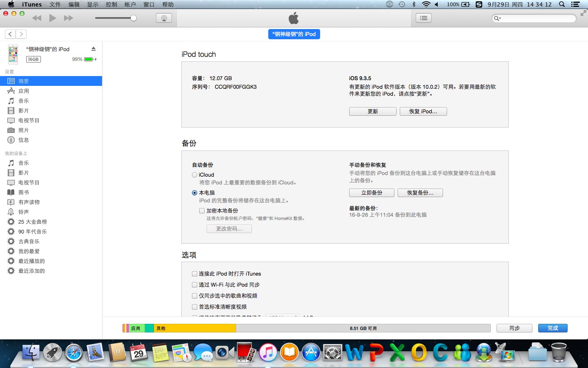The width and height of the screenshot is (588, 368).
Task: Click the Wi-Fi status icon
Action: coord(426,4)
